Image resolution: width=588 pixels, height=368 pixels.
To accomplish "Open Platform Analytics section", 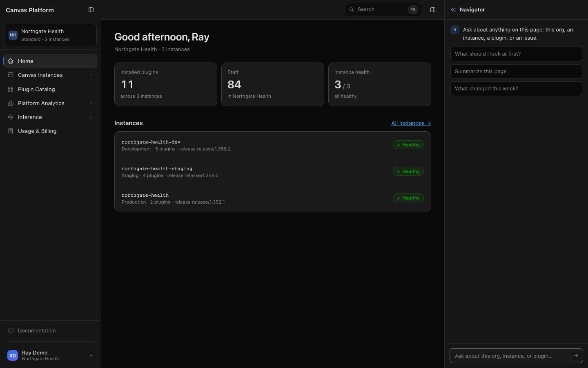I will (50, 103).
